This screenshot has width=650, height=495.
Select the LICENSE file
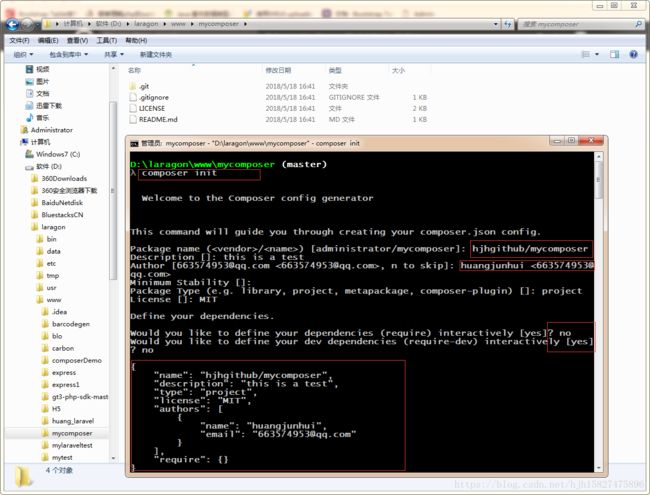pos(152,108)
